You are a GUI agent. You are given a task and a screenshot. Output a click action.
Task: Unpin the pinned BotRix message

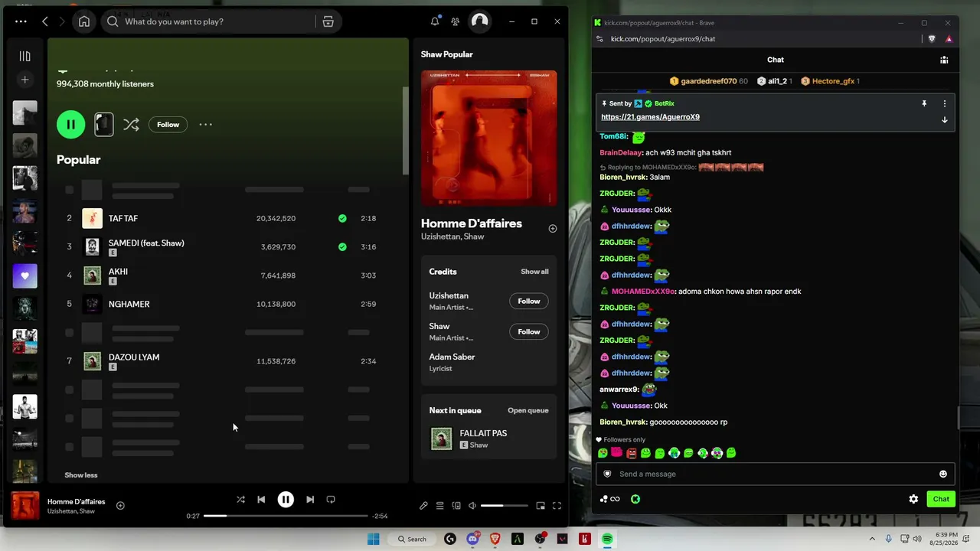tap(924, 103)
